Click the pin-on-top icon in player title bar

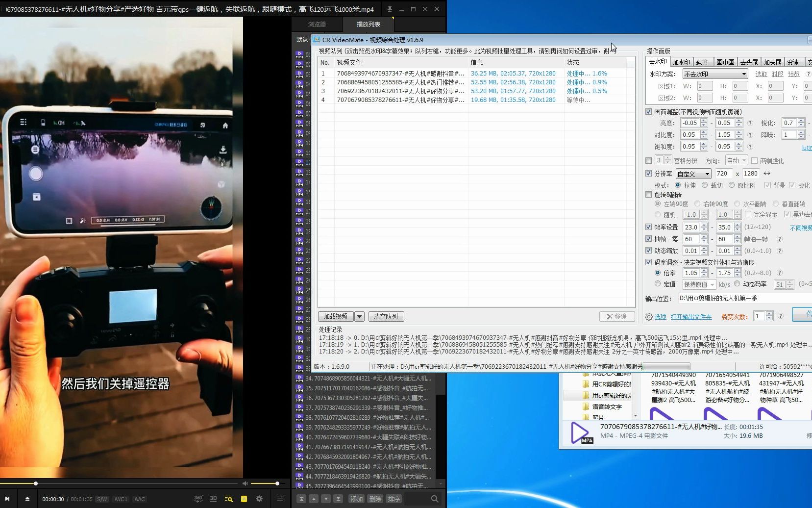[390, 9]
